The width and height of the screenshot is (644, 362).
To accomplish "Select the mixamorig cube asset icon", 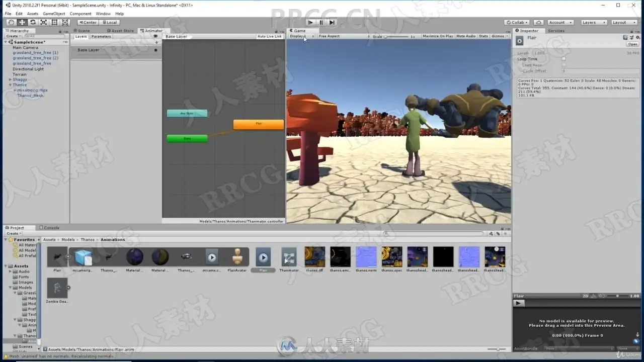I will click(x=83, y=257).
